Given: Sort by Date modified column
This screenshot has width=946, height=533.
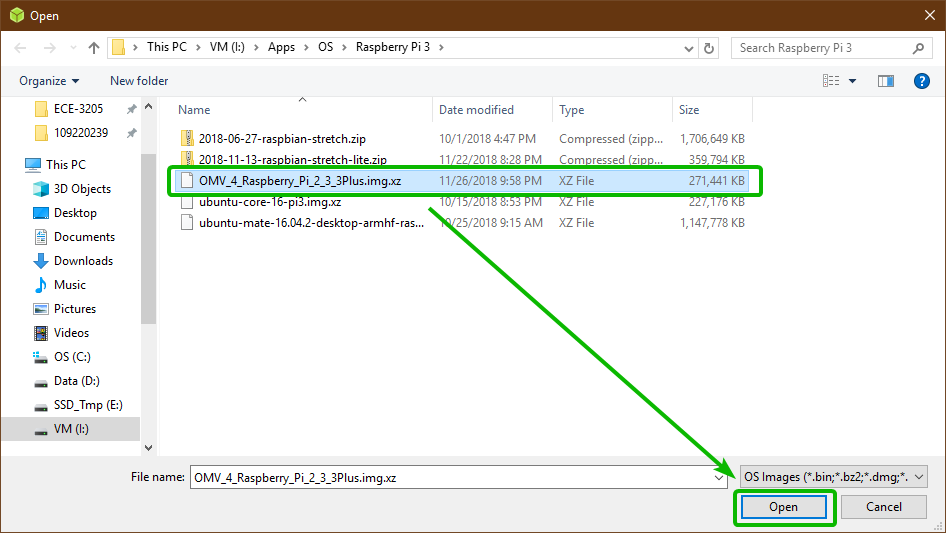Looking at the screenshot, I should [476, 110].
